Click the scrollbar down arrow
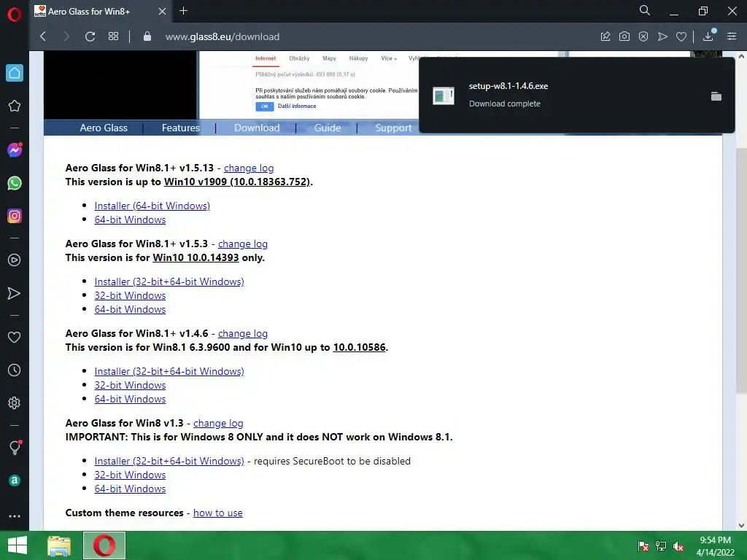 coord(741,525)
